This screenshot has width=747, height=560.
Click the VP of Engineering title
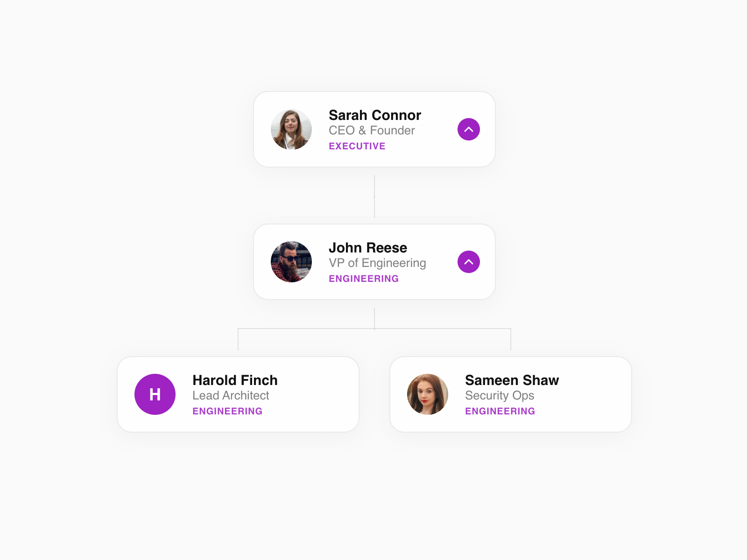point(377,263)
